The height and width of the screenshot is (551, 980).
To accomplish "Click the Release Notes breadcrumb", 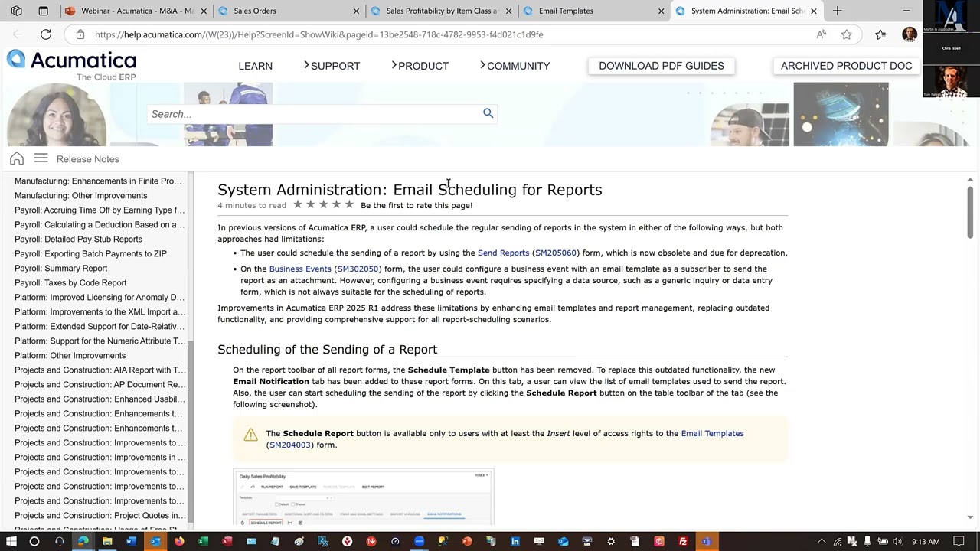I will click(87, 159).
